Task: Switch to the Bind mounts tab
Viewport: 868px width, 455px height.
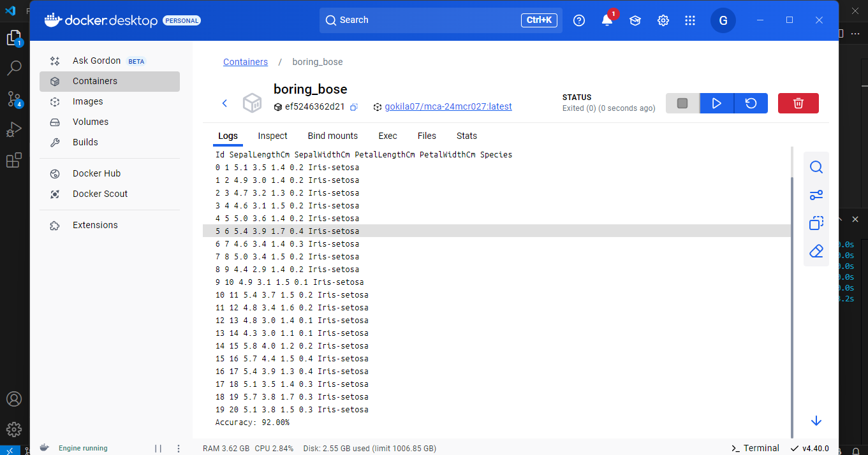Action: 332,136
